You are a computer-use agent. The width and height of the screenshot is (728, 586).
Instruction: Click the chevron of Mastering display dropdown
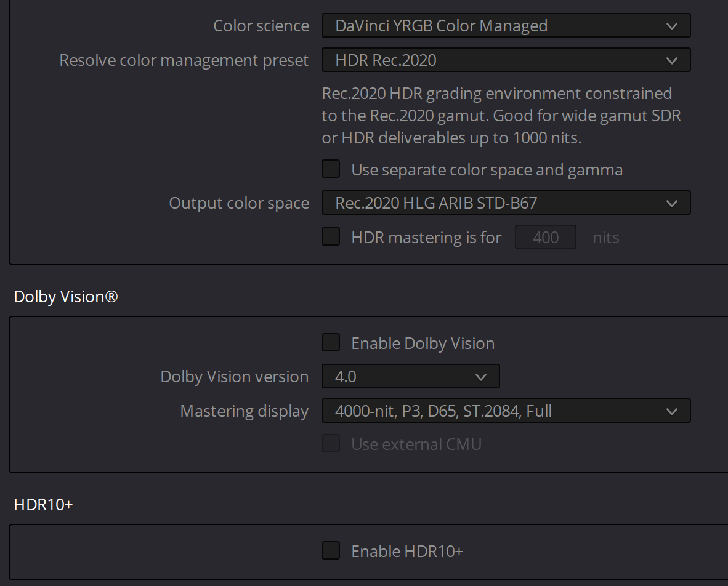pyautogui.click(x=671, y=412)
